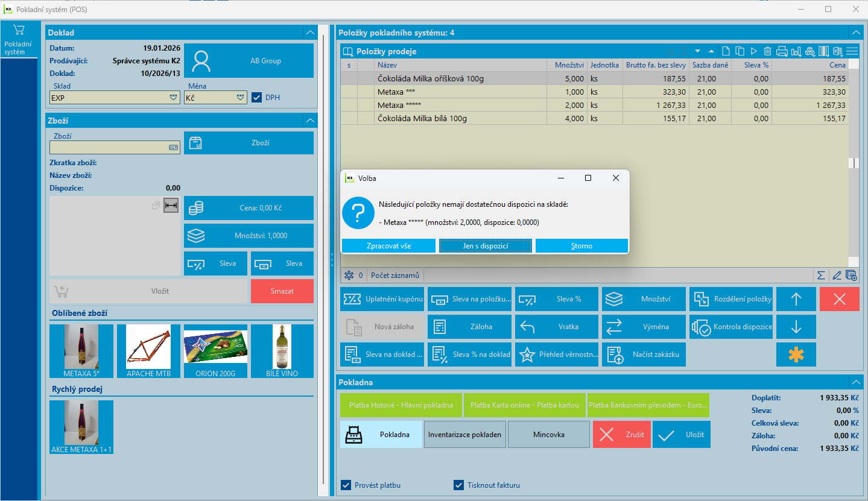Click the Sleva % column header
The height and width of the screenshot is (501, 868).
tap(751, 65)
